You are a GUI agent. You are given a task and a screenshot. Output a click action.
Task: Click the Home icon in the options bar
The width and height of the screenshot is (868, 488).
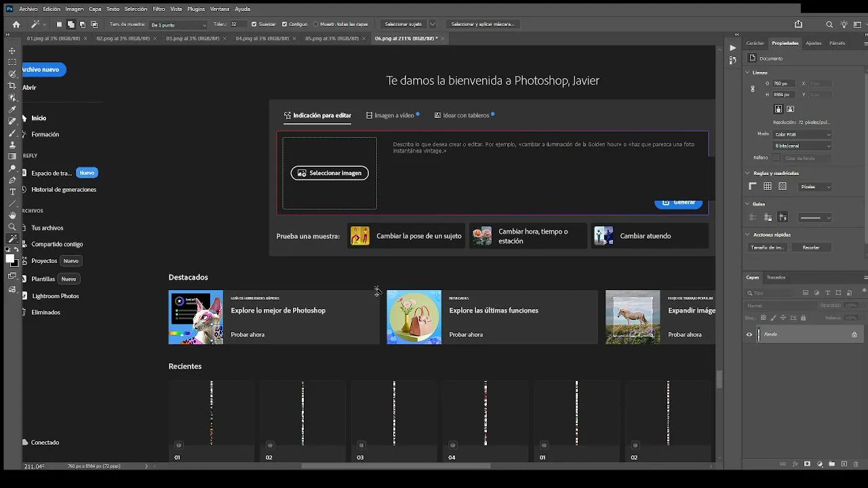click(x=16, y=24)
